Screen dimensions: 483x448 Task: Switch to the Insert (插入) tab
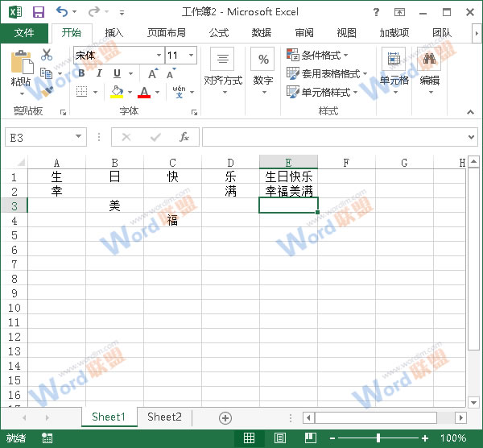[x=114, y=33]
